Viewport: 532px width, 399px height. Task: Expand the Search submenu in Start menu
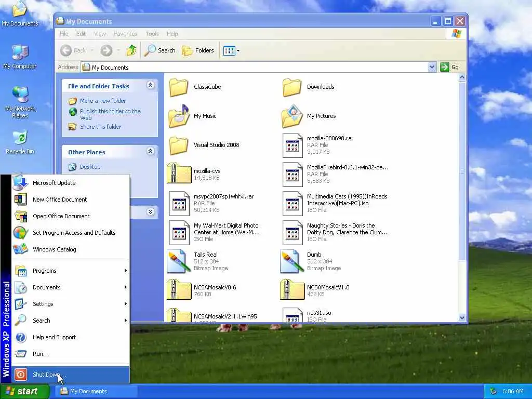point(71,321)
